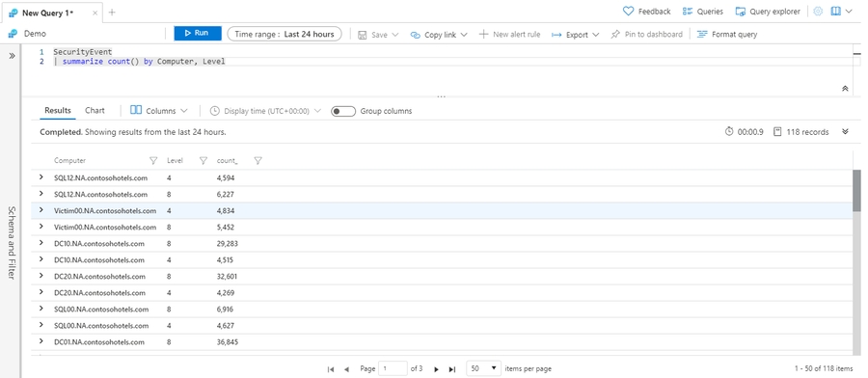Go to last results page
Viewport: 868px width, 378px height.
click(452, 369)
